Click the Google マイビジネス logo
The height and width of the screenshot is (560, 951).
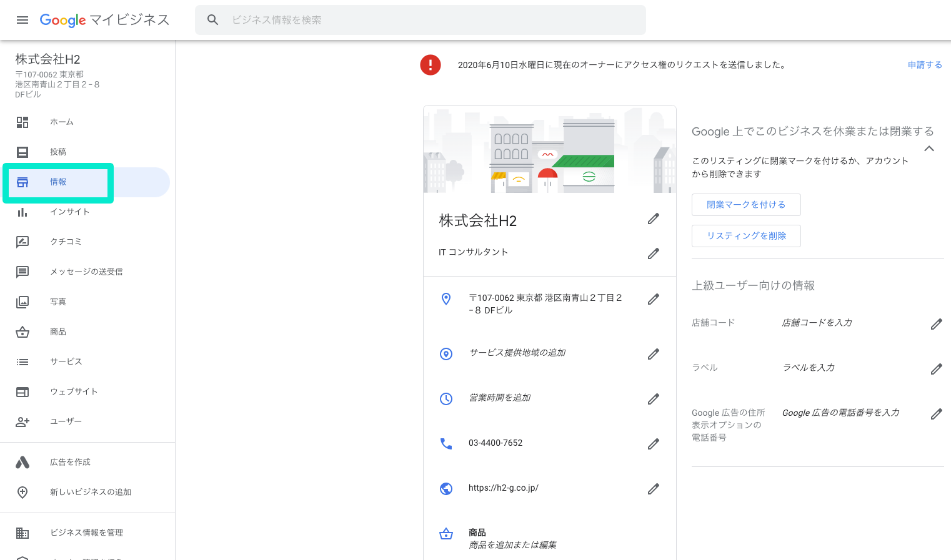[104, 20]
